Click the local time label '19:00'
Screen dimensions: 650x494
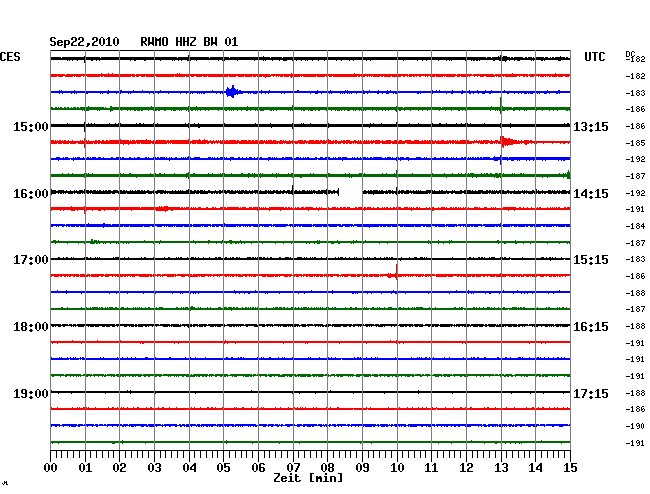tap(31, 393)
